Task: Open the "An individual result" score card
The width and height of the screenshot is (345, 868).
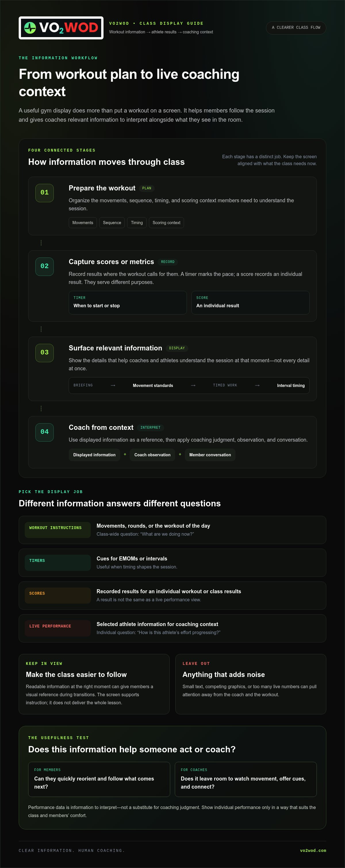Action: (250, 303)
